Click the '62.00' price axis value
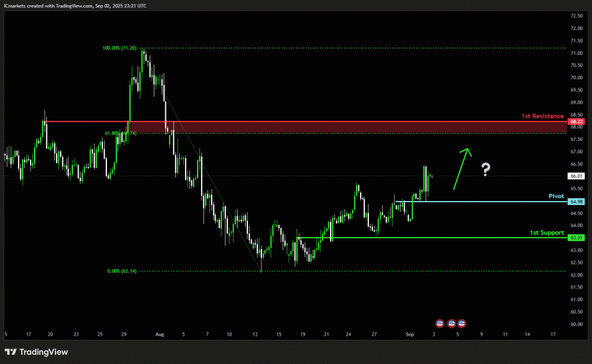Image resolution: width=592 pixels, height=364 pixels. click(576, 275)
